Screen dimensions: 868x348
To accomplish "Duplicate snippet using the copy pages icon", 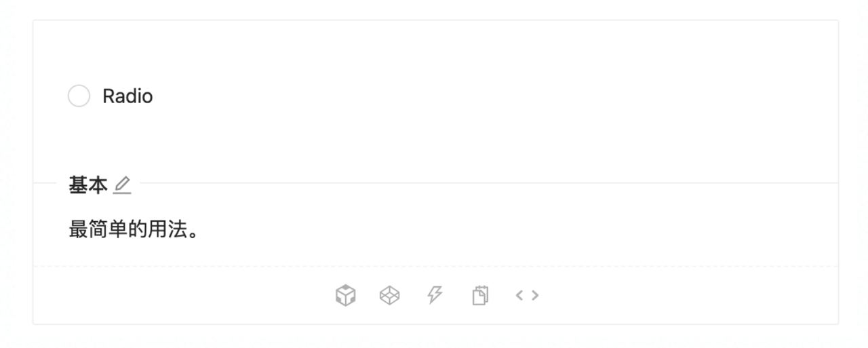I will click(480, 295).
